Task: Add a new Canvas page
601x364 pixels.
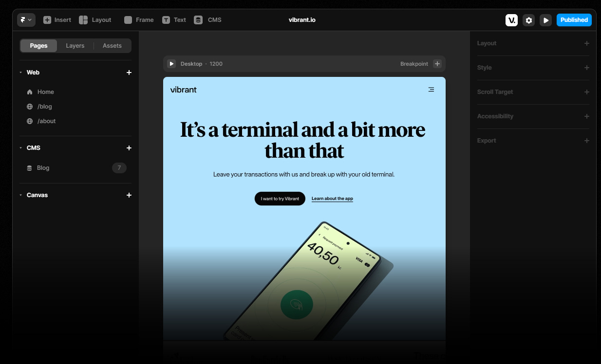Action: coord(129,195)
